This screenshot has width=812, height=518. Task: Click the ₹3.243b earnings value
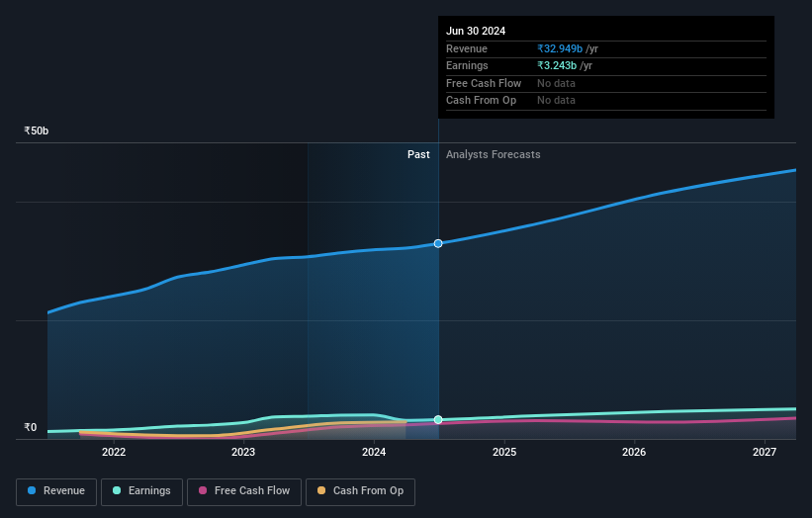coord(557,65)
